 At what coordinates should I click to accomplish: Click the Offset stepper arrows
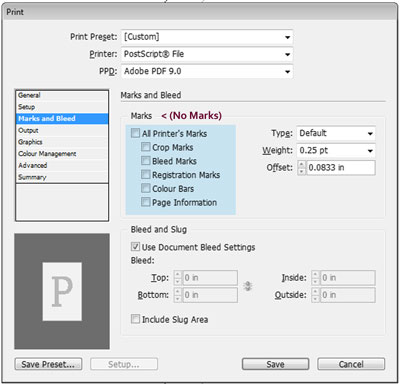(x=302, y=168)
